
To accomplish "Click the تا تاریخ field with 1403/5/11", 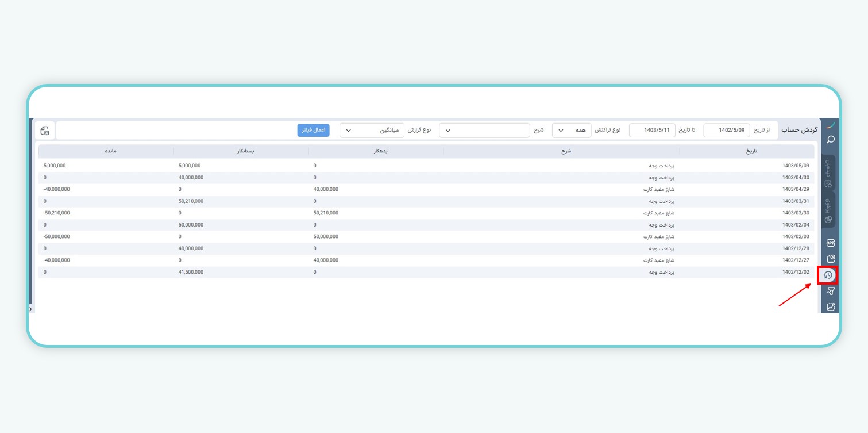I will click(x=652, y=130).
